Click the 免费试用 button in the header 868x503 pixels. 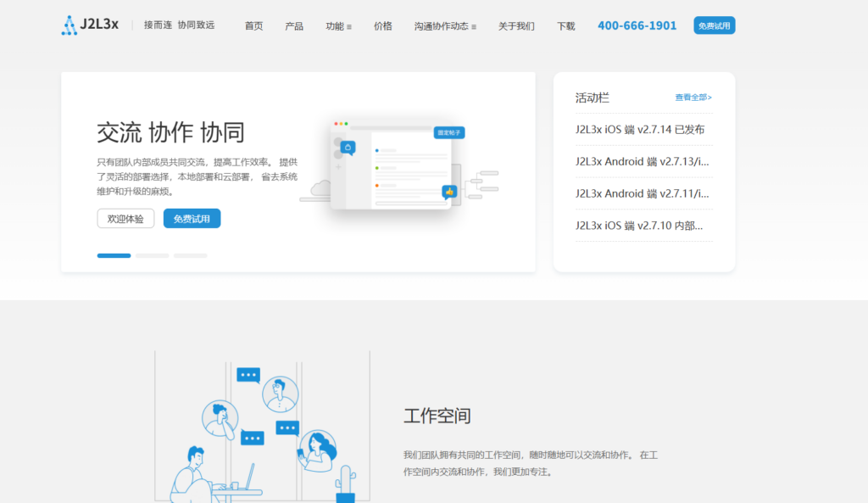tap(714, 25)
